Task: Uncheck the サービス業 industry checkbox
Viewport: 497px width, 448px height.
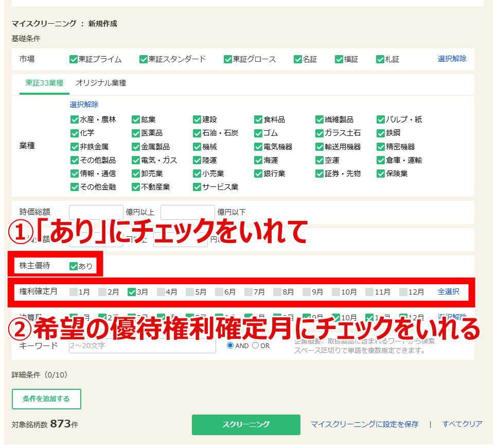Action: [197, 187]
